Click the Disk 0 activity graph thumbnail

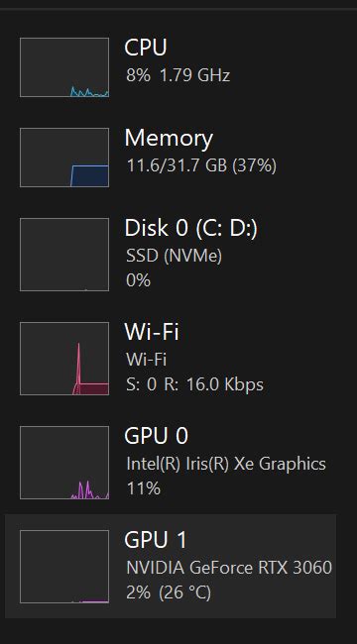64,255
